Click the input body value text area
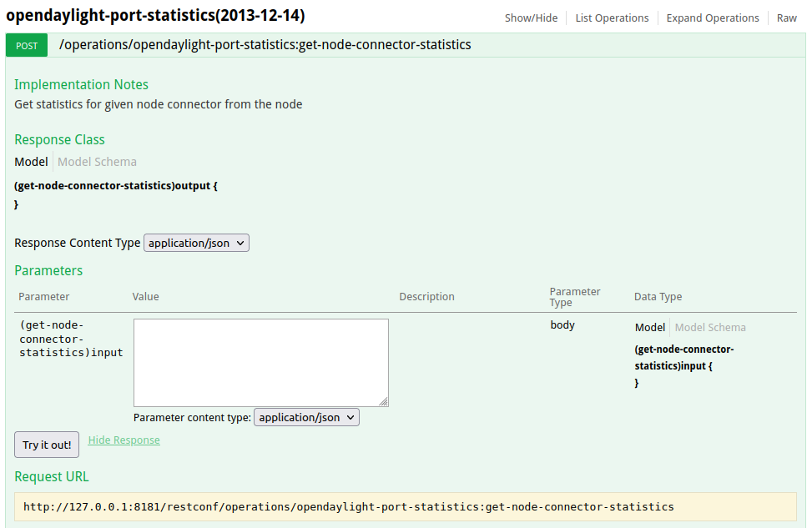Image resolution: width=812 pixels, height=528 pixels. pyautogui.click(x=260, y=362)
